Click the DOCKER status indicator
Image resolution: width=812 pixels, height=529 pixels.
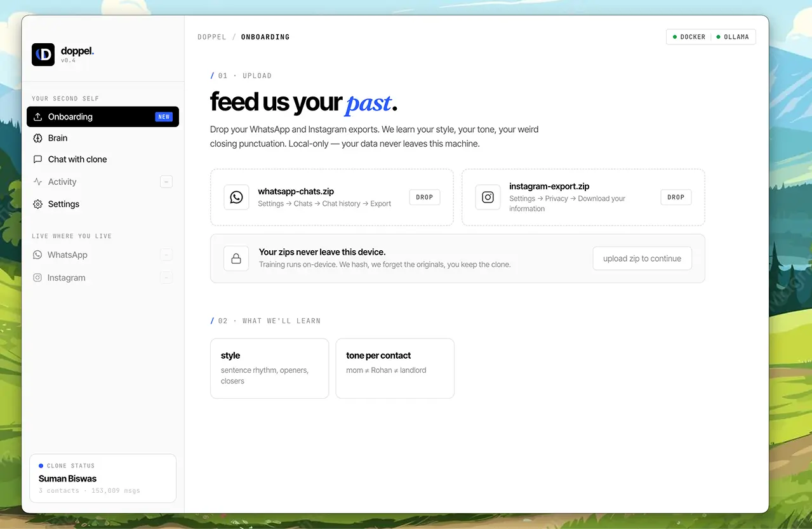(x=689, y=37)
